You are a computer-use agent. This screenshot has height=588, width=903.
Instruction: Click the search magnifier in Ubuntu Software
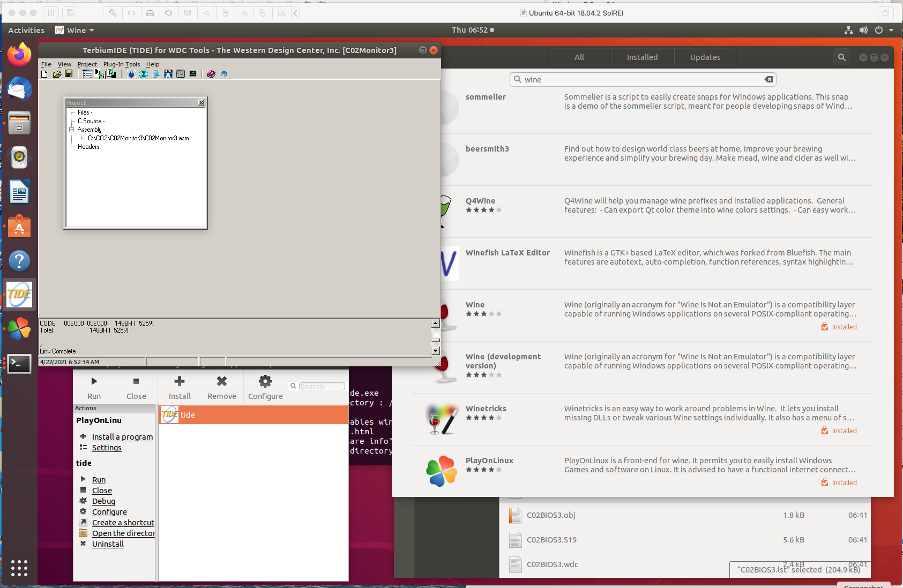pyautogui.click(x=841, y=57)
